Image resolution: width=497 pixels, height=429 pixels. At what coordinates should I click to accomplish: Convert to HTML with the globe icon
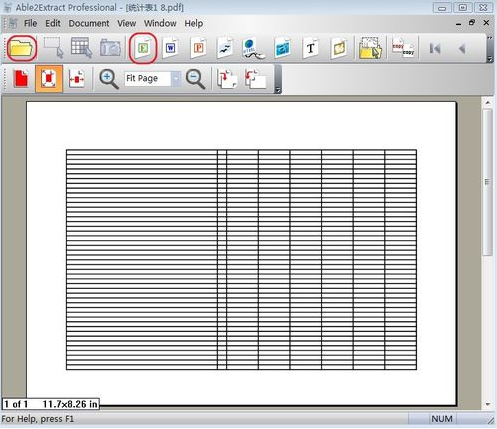tap(253, 49)
